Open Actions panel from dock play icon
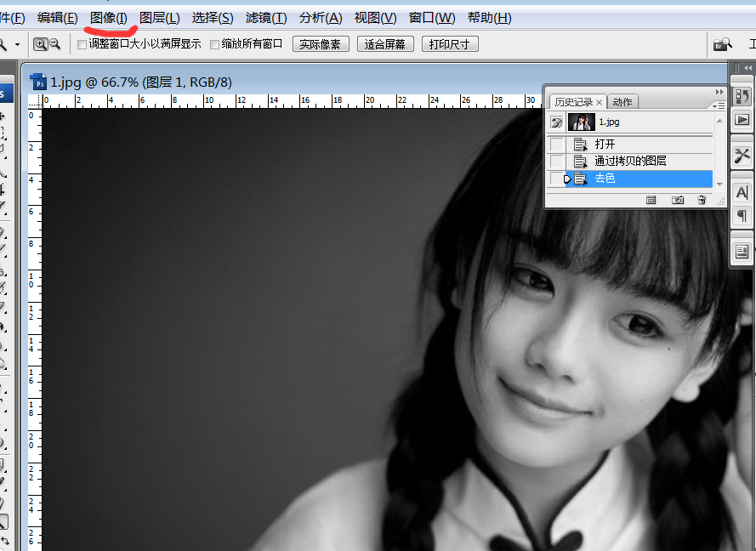Viewport: 756px width, 551px height. [x=742, y=119]
